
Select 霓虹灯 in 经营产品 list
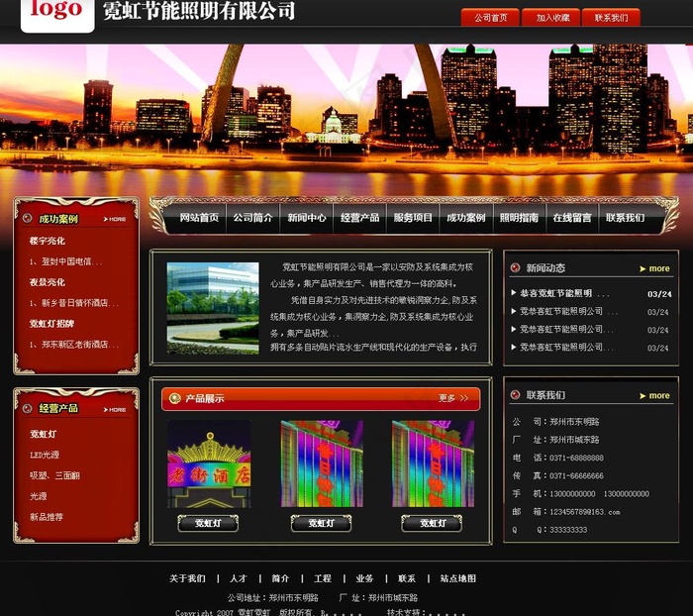[x=43, y=434]
